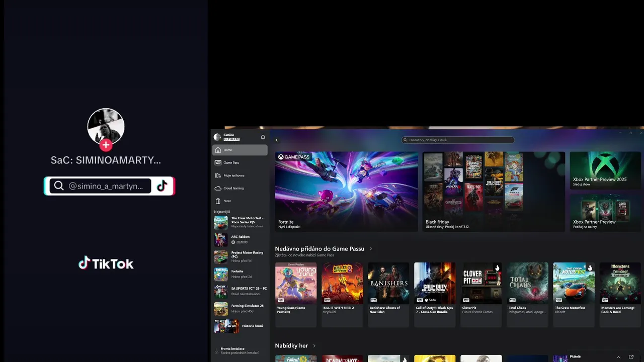The image size is (644, 362).
Task: Open The Crew Motorfest Xbox Series X|S recent game
Action: [240, 222]
